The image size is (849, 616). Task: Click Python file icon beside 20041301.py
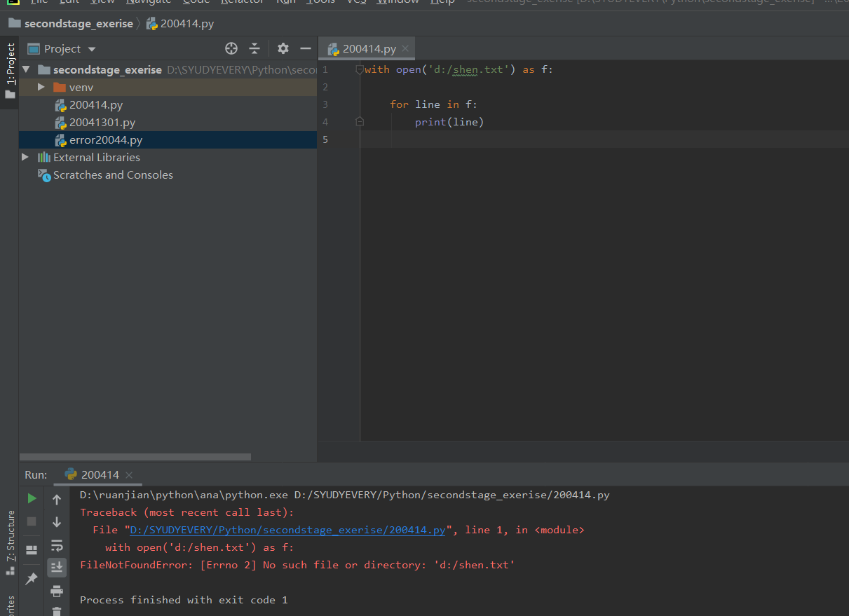[61, 122]
